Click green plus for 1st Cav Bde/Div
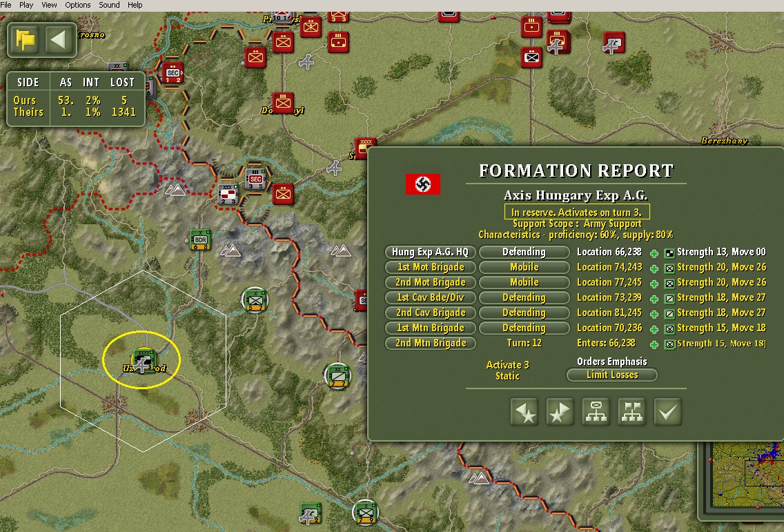Screen dimensions: 784x532 [654, 299]
